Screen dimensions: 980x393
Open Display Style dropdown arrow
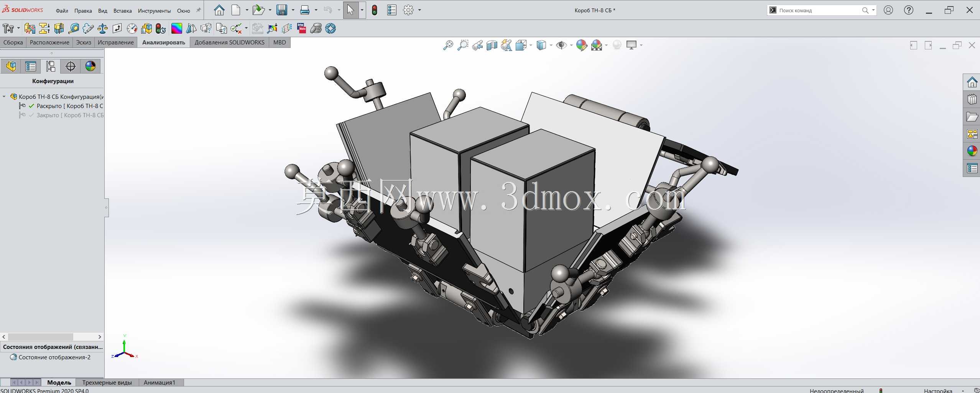pos(551,45)
